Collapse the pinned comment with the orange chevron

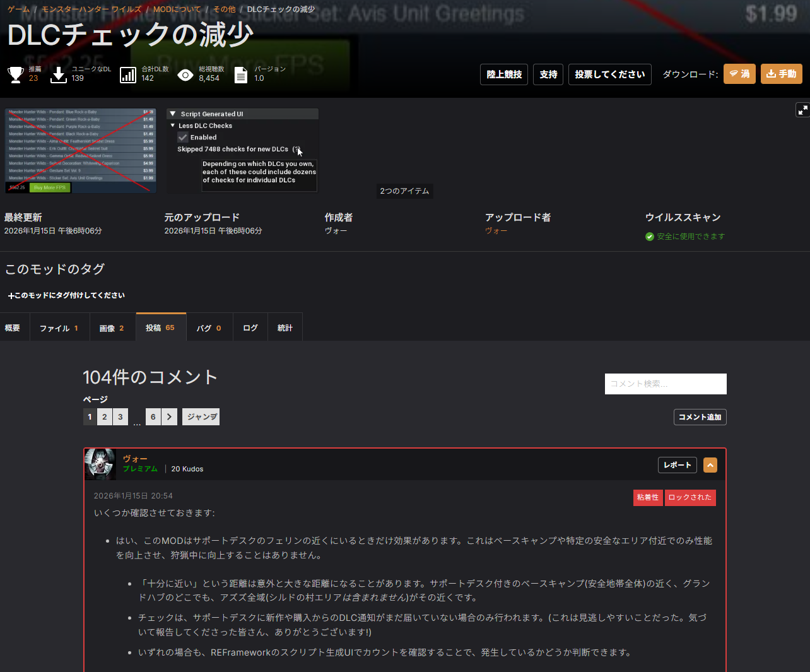pyautogui.click(x=710, y=465)
